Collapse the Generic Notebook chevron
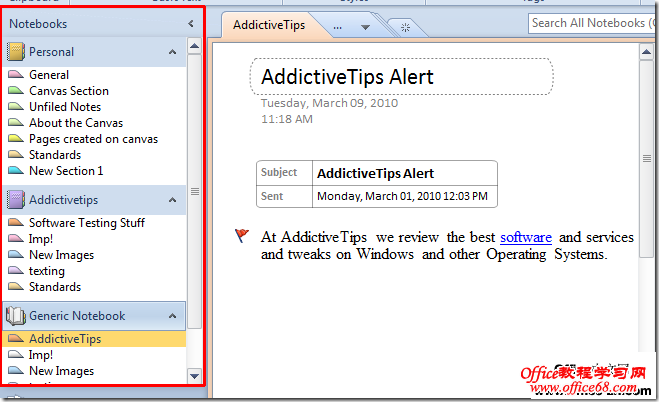This screenshot has height=402, width=659. (172, 316)
